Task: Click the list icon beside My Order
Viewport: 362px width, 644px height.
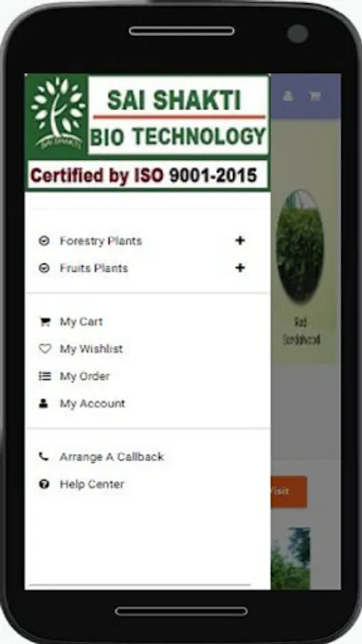Action: (44, 376)
